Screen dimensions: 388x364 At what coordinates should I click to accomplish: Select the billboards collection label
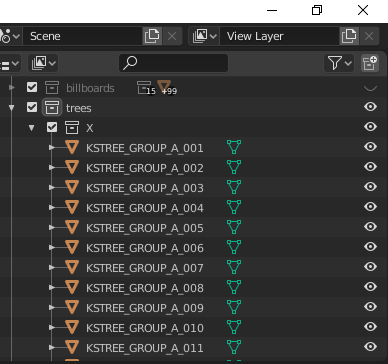[90, 88]
